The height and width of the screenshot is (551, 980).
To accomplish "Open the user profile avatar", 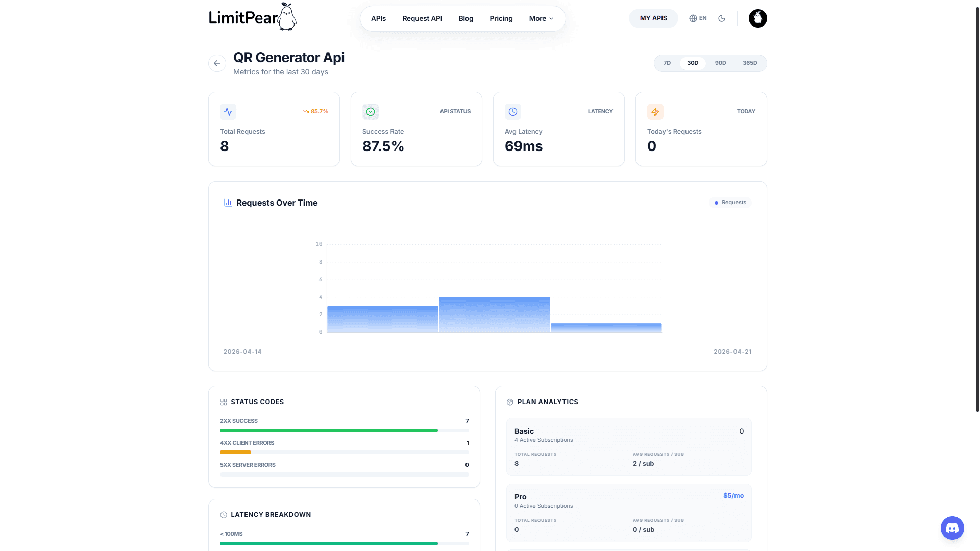I will pos(758,18).
